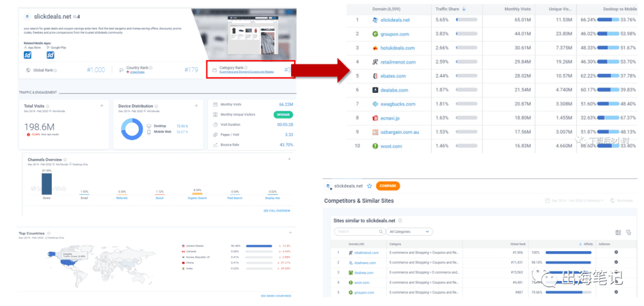
Task: Open the retailmenot.com link in the Traffic Share table
Action: pyautogui.click(x=398, y=62)
